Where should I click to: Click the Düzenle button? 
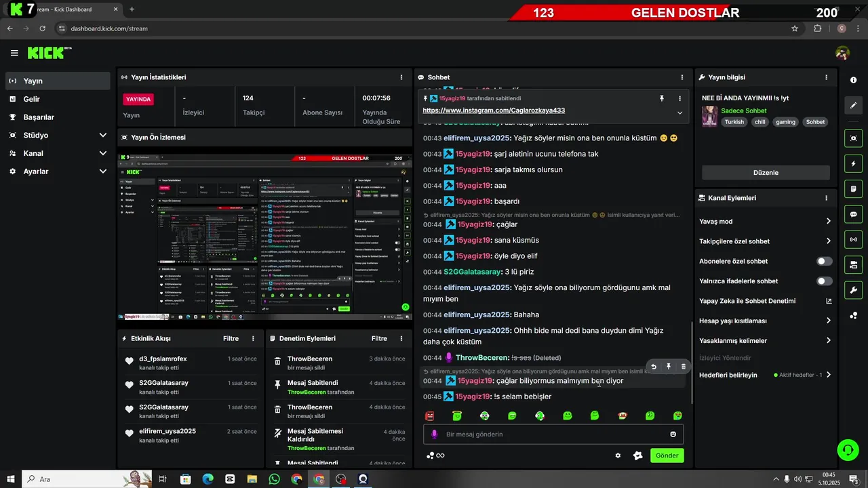tap(766, 173)
